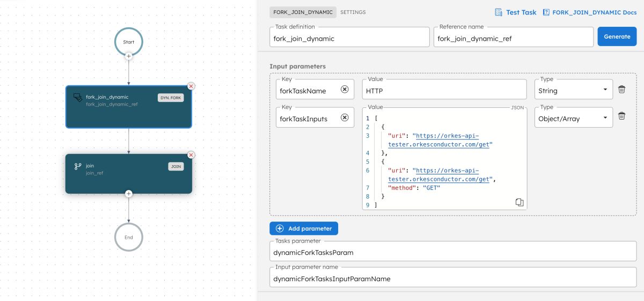Click the docs help icon
Screen dimensions: 644x301
(x=546, y=12)
